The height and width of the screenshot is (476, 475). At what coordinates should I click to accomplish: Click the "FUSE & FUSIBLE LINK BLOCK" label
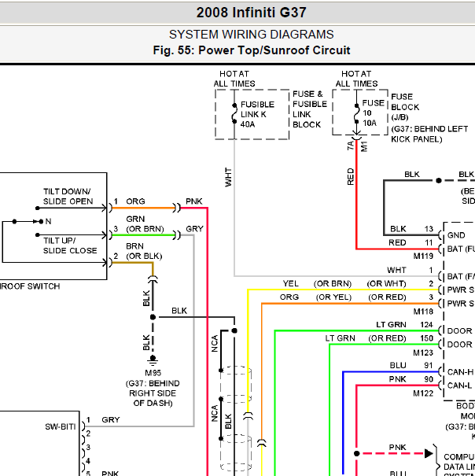[x=310, y=109]
